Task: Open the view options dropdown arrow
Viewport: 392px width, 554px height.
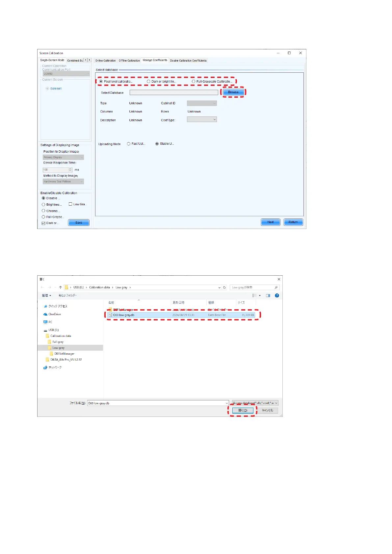Action: 260,295
